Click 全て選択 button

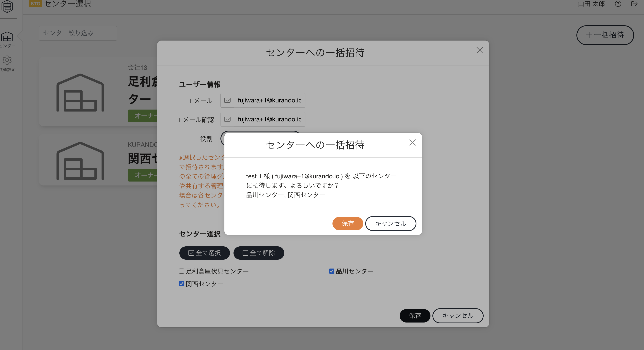(x=204, y=253)
